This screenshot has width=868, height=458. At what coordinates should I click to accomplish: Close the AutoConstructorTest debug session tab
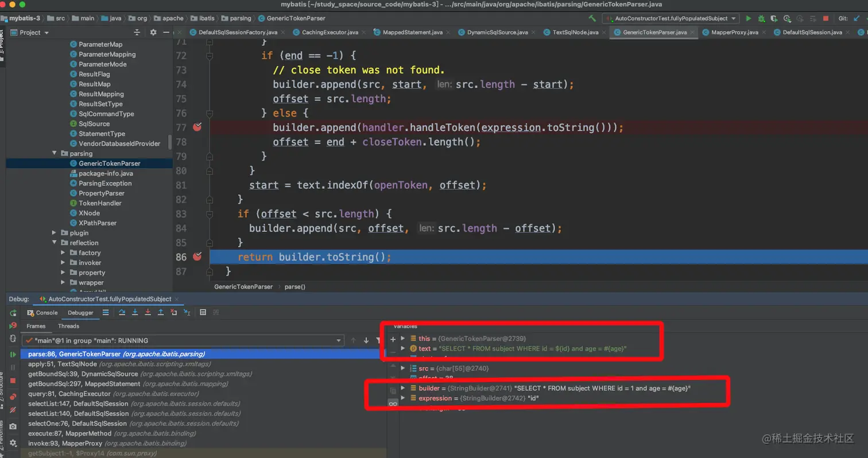pos(177,299)
